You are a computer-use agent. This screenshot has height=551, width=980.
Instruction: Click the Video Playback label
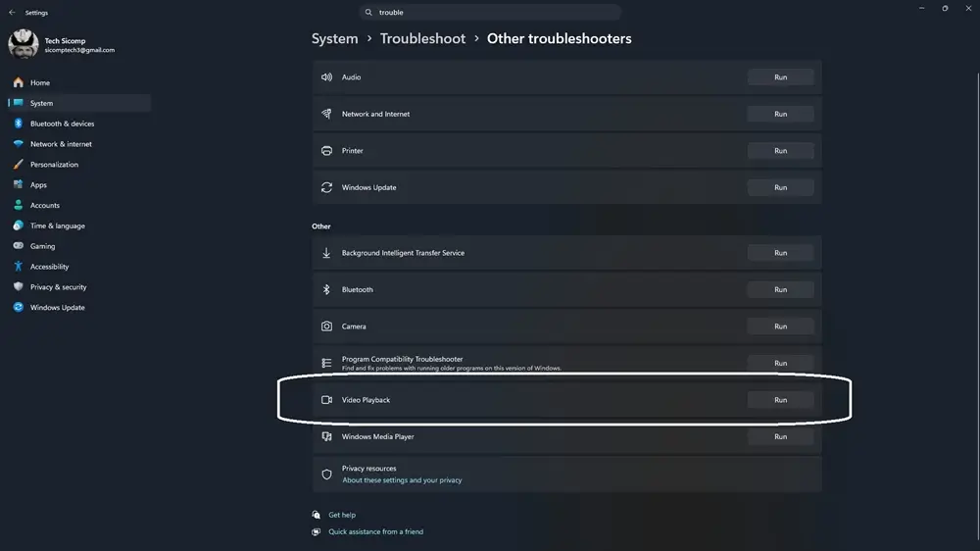pos(366,400)
